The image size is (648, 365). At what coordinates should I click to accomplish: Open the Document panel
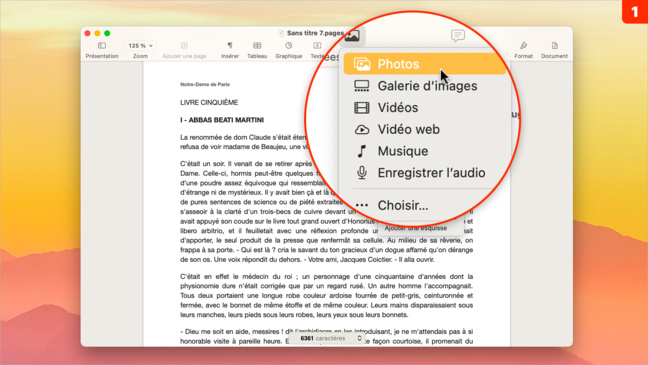(554, 49)
